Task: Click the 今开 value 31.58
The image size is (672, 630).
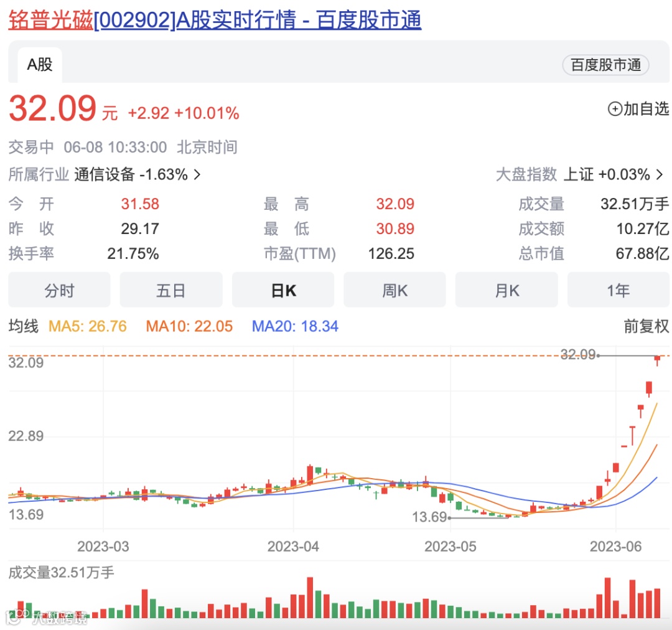Action: point(140,204)
